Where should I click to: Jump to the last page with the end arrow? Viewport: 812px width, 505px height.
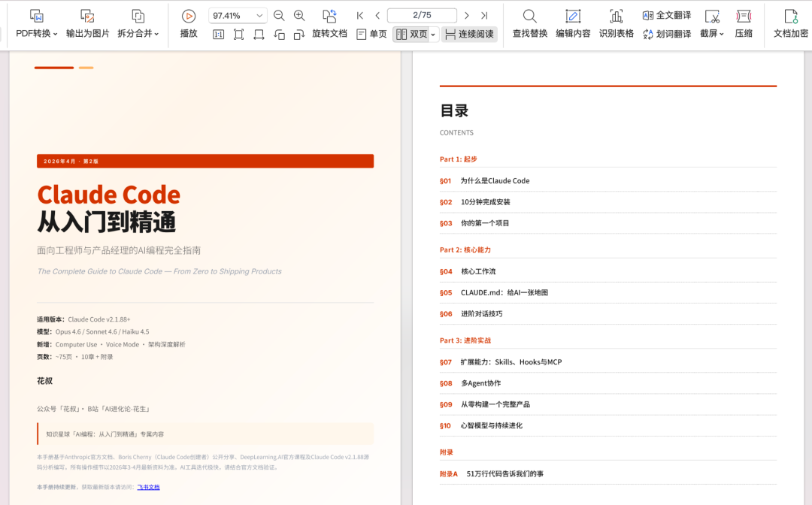[x=484, y=14]
